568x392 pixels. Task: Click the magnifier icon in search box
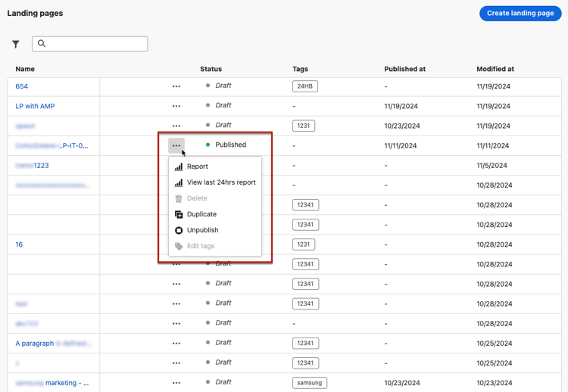point(42,44)
